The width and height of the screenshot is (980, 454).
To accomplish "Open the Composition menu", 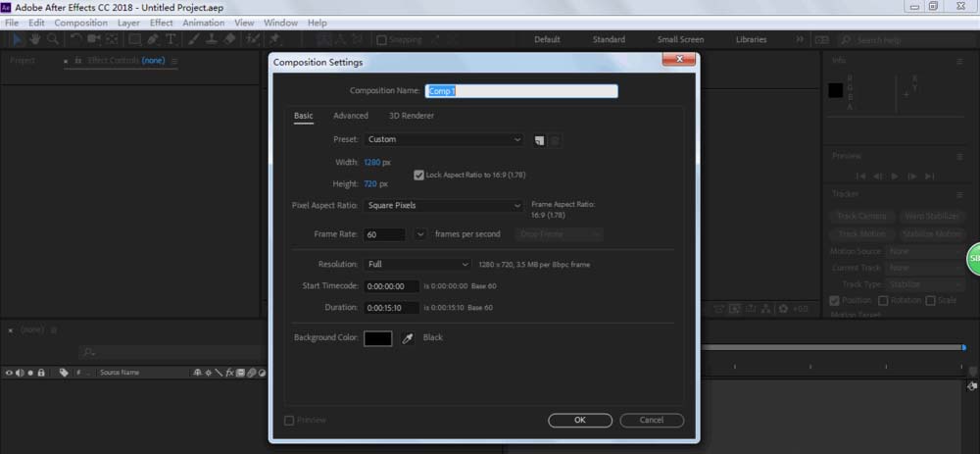I will tap(80, 23).
